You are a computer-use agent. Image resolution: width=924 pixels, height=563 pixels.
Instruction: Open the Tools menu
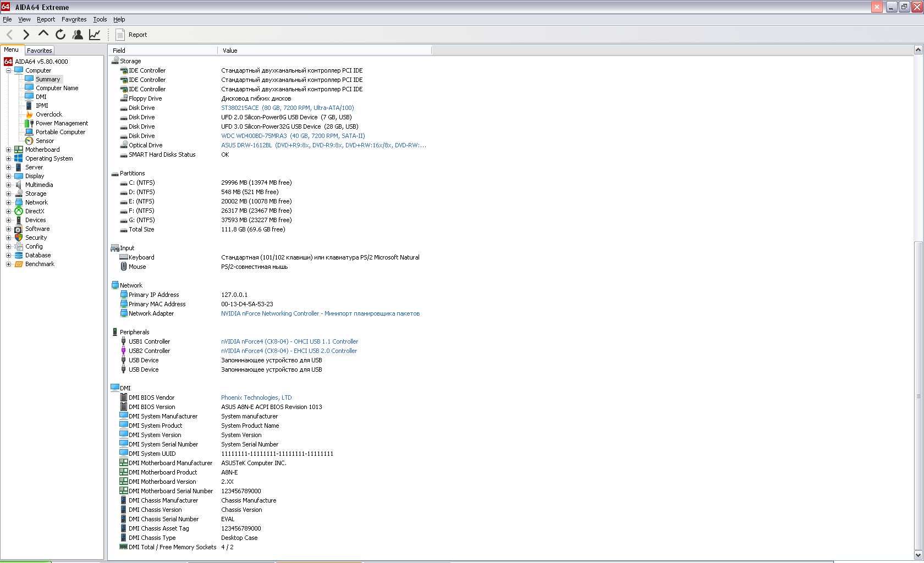100,19
